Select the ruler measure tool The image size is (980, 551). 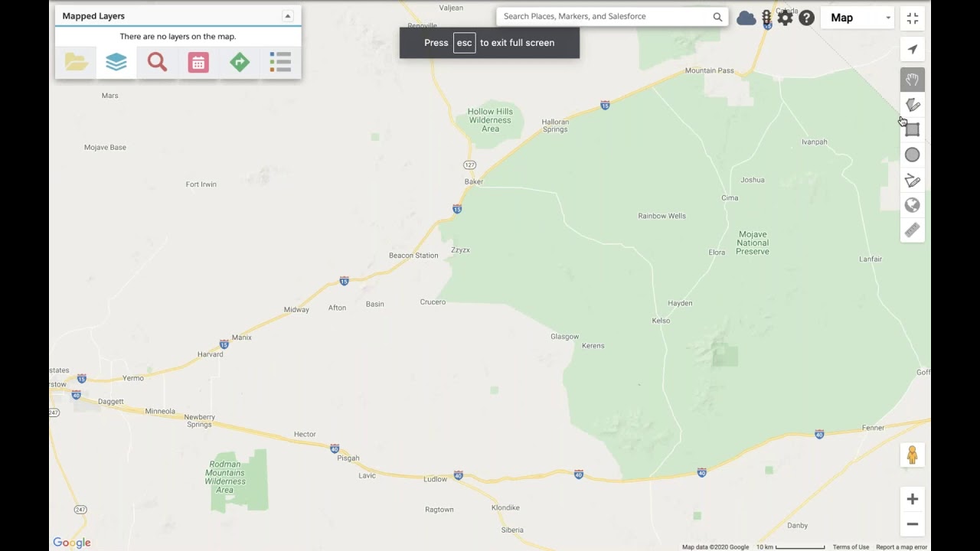913,230
